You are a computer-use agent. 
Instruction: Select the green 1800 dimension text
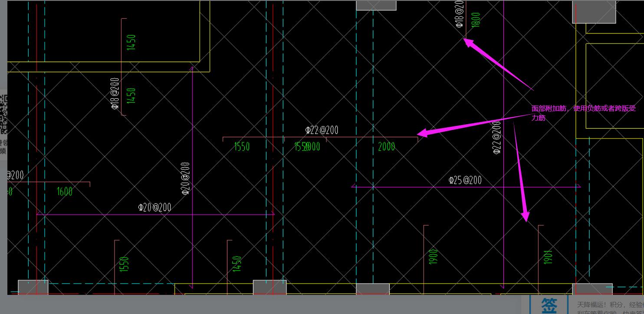(x=476, y=20)
